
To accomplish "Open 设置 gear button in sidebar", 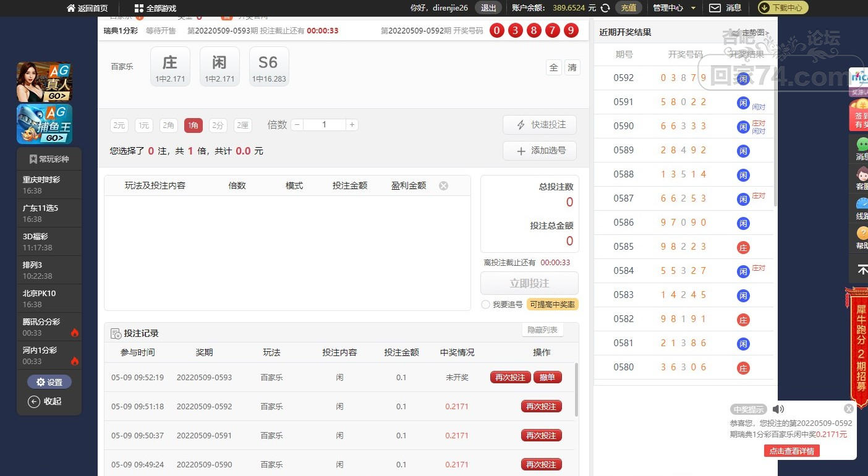I will (x=49, y=382).
